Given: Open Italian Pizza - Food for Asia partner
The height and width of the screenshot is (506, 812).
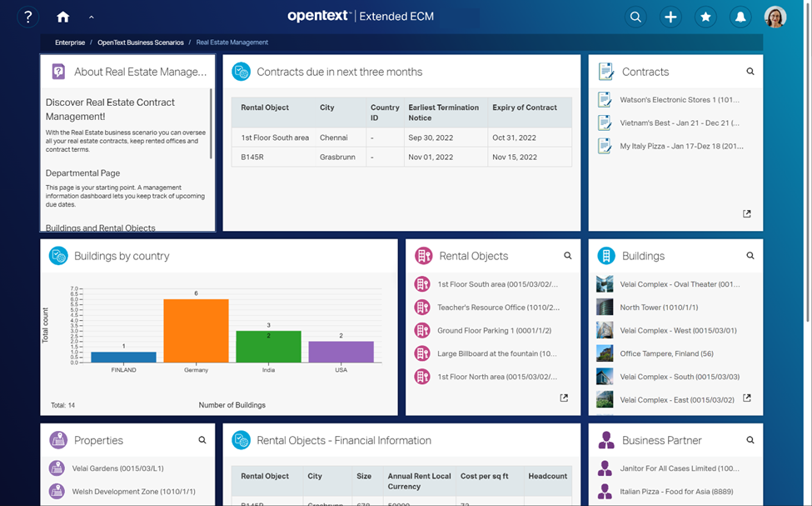Looking at the screenshot, I should click(676, 492).
